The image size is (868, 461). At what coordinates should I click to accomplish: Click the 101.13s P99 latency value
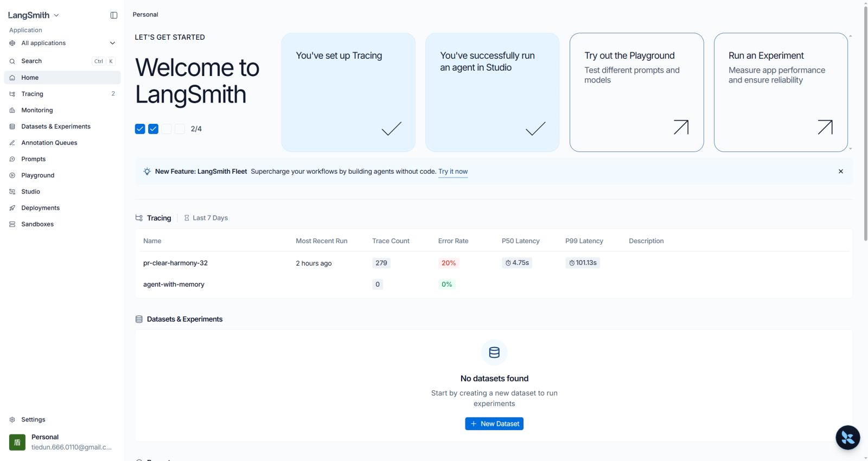(x=583, y=263)
